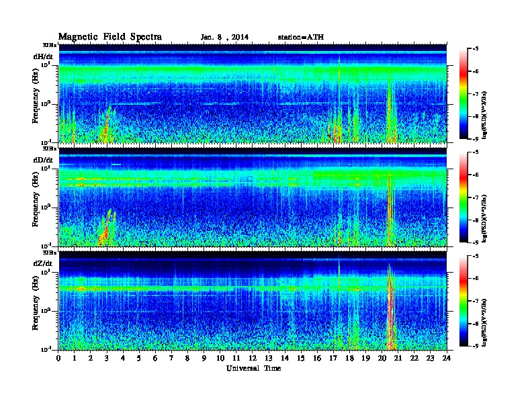The image size is (532, 411).
Task: Click the "station=ATH" label
Action: pyautogui.click(x=301, y=37)
